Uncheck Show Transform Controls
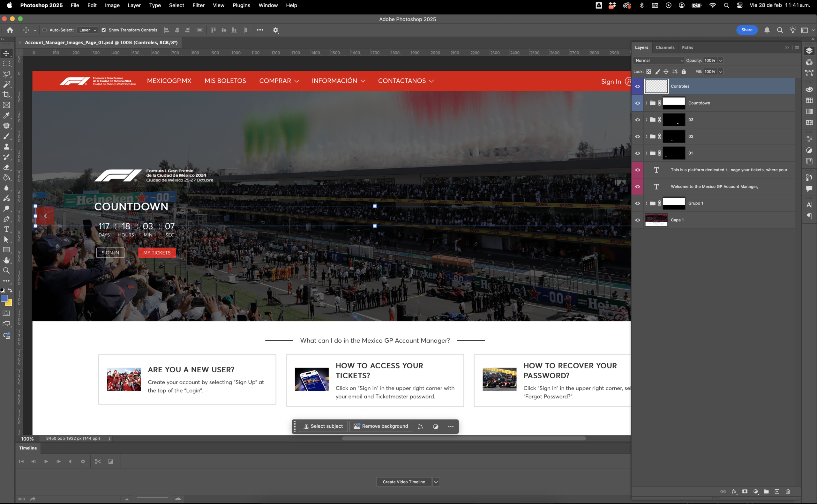 pyautogui.click(x=104, y=30)
